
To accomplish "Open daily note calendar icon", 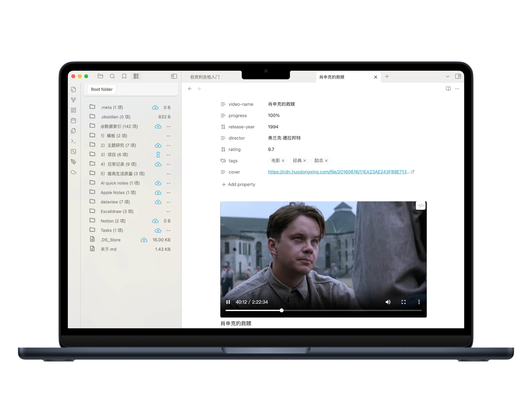I will (73, 121).
